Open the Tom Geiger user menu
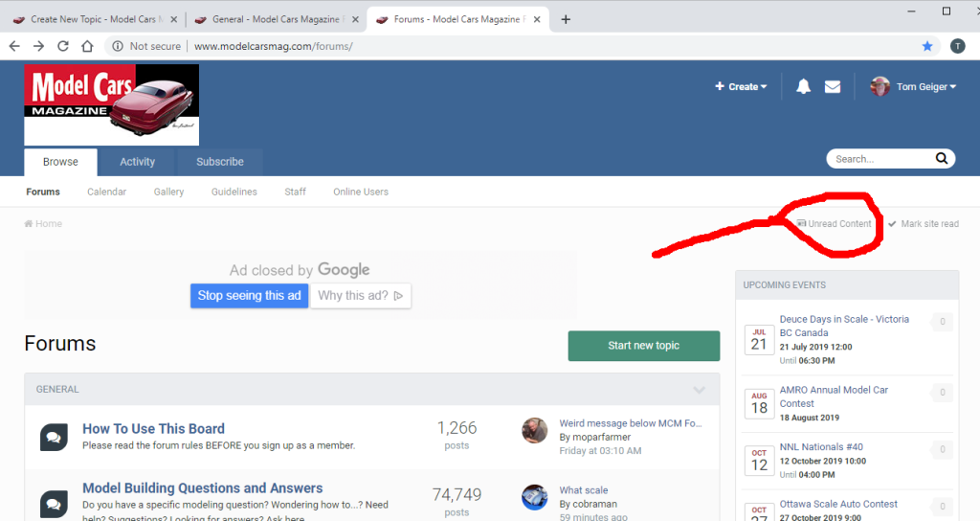The image size is (980, 521). (915, 87)
